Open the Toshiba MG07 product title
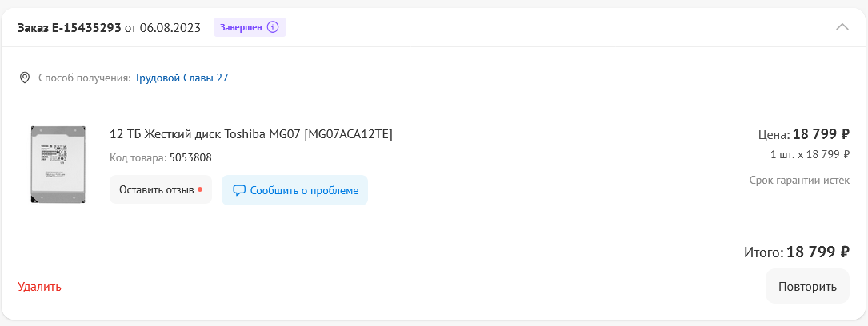Screen dimensions: 868x326 pyautogui.click(x=251, y=134)
